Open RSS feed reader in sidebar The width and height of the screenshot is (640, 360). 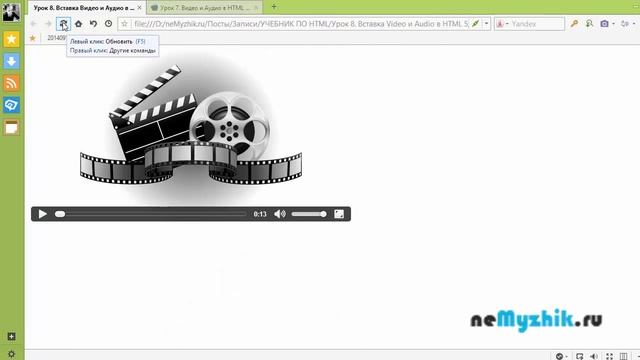[11, 83]
